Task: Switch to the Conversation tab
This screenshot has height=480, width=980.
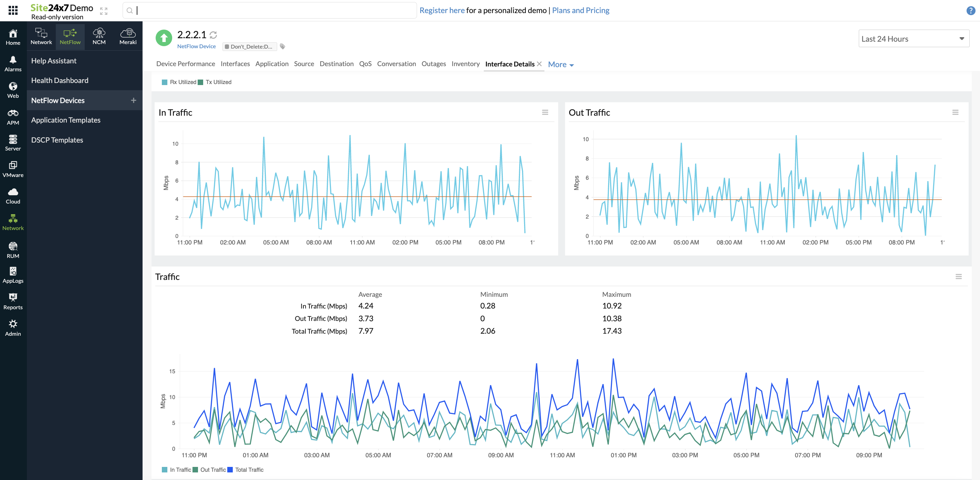Action: [396, 64]
